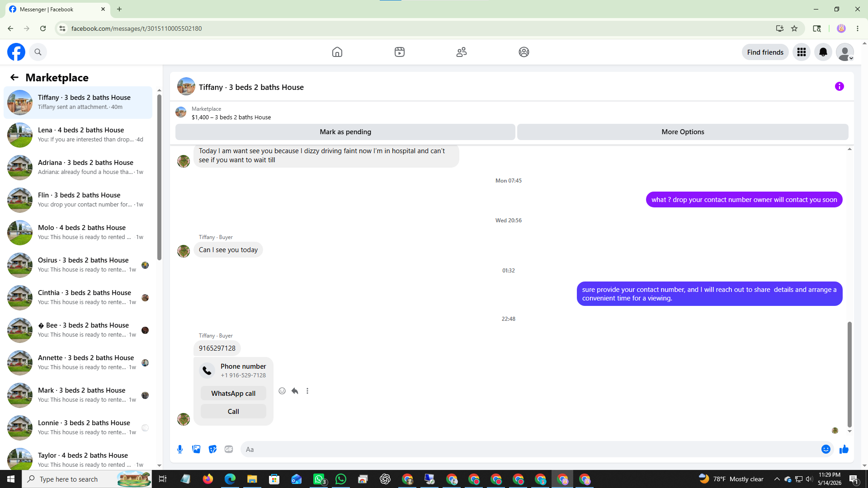
Task: Click the 'Can I see you today' message
Action: coord(228,250)
